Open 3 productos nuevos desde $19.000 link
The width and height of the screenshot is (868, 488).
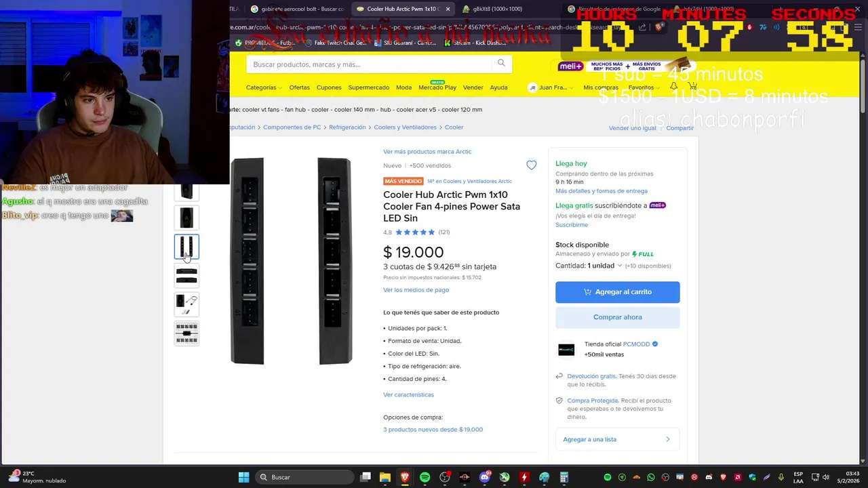point(433,430)
